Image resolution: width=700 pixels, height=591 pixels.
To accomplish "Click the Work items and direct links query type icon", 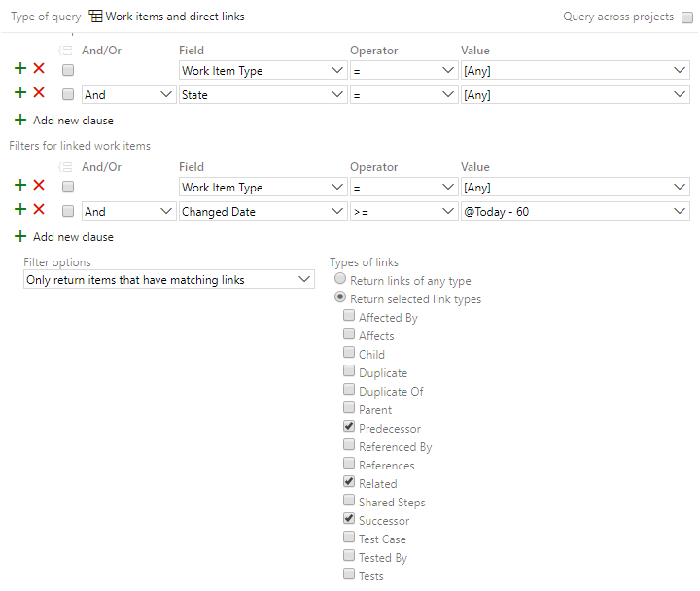I will [95, 17].
